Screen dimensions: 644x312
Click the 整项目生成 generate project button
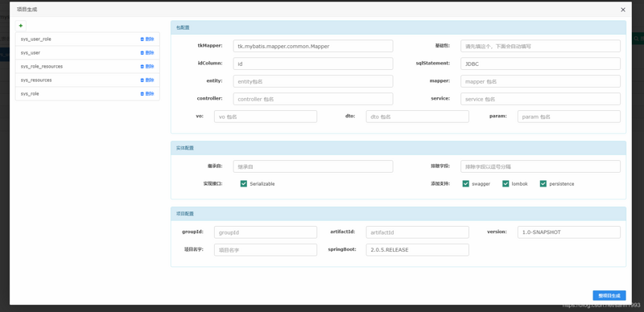point(609,296)
